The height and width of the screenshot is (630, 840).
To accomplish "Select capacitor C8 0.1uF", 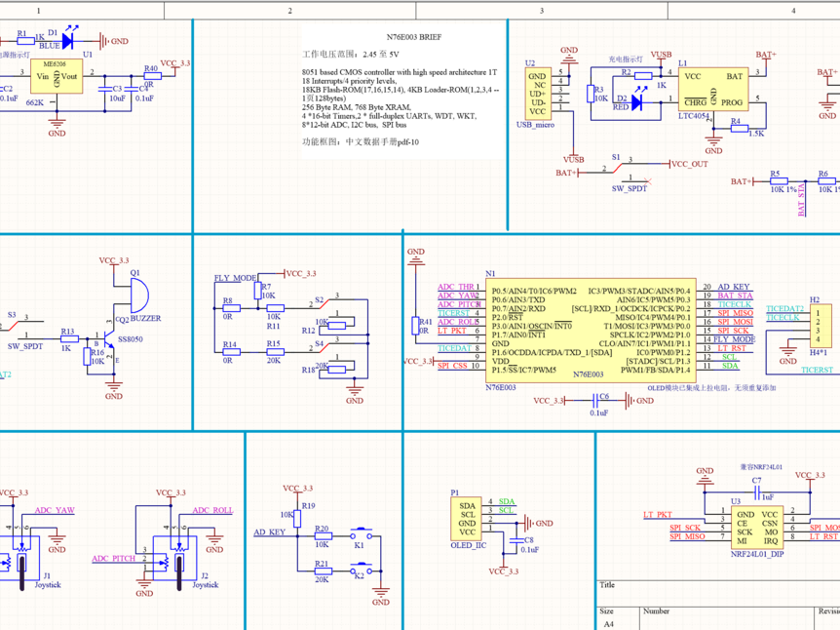I will coord(516,541).
